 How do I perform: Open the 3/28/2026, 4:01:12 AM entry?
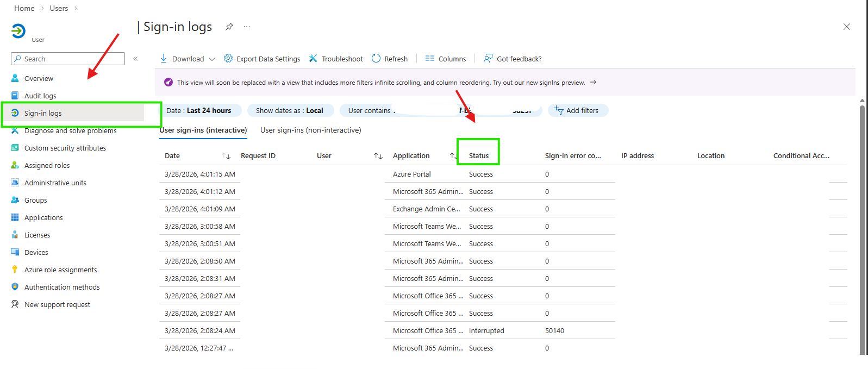200,191
